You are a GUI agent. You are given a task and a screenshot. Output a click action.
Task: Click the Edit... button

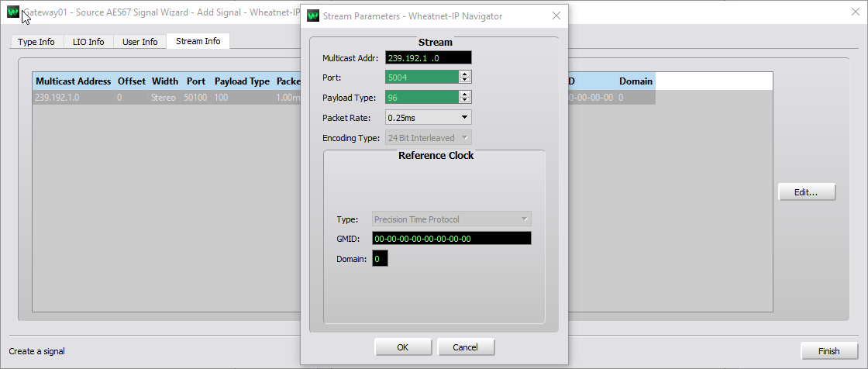pos(807,192)
